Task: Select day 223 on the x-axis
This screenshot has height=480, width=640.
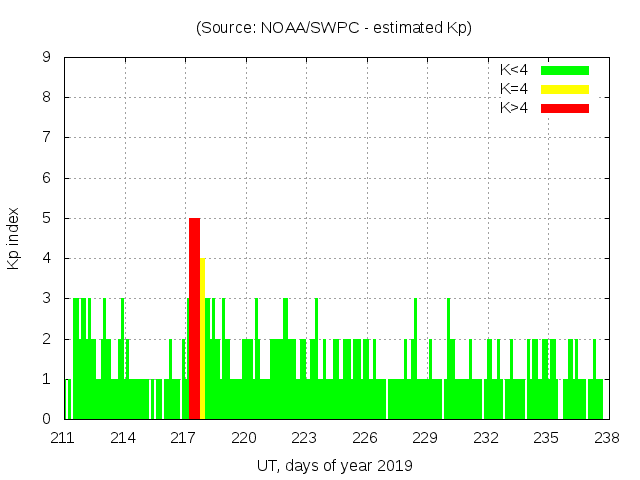Action: pos(305,438)
